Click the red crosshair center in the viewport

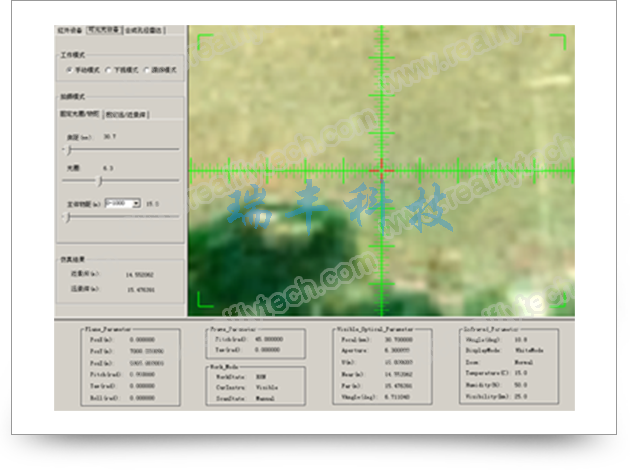tap(381, 169)
